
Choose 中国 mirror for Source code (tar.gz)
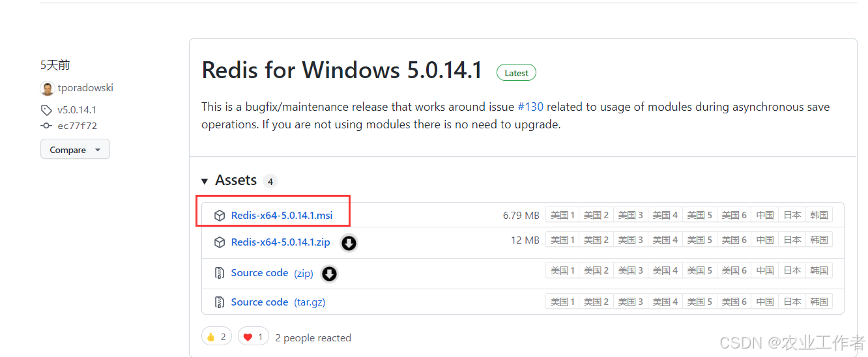click(765, 302)
